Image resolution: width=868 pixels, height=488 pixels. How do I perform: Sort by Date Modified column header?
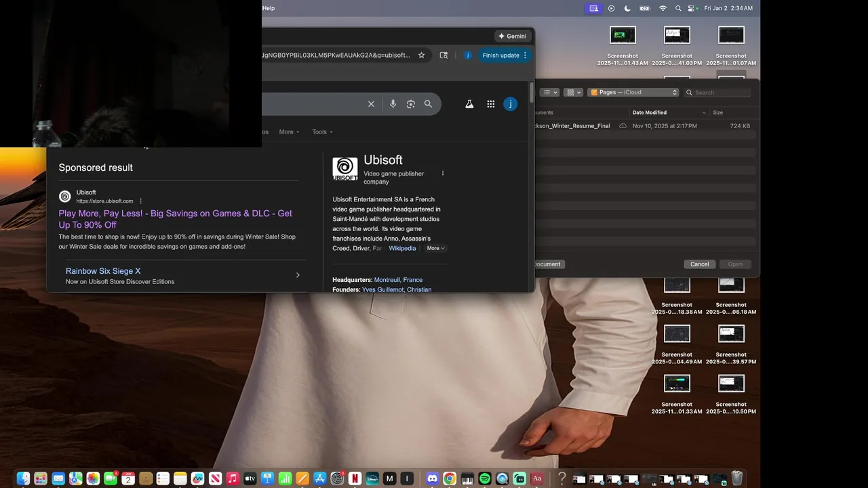tap(650, 113)
